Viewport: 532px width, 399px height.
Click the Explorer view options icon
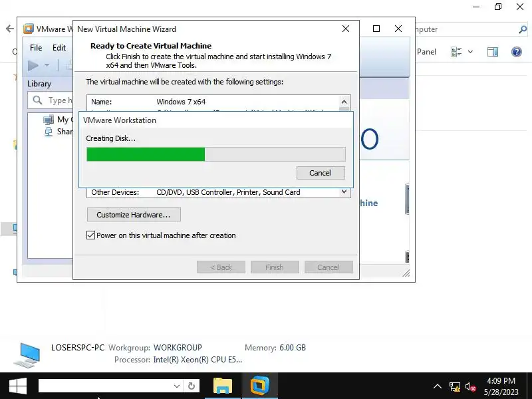pos(456,52)
